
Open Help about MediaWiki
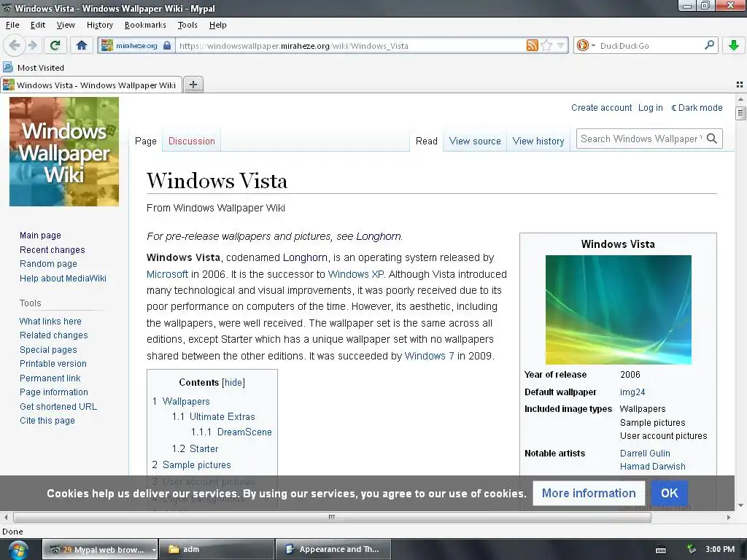[x=63, y=278]
